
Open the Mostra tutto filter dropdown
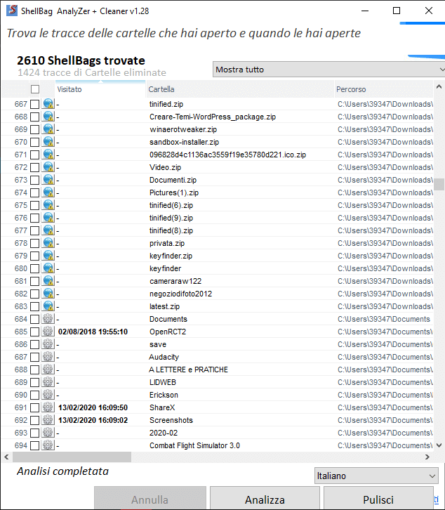click(x=329, y=69)
